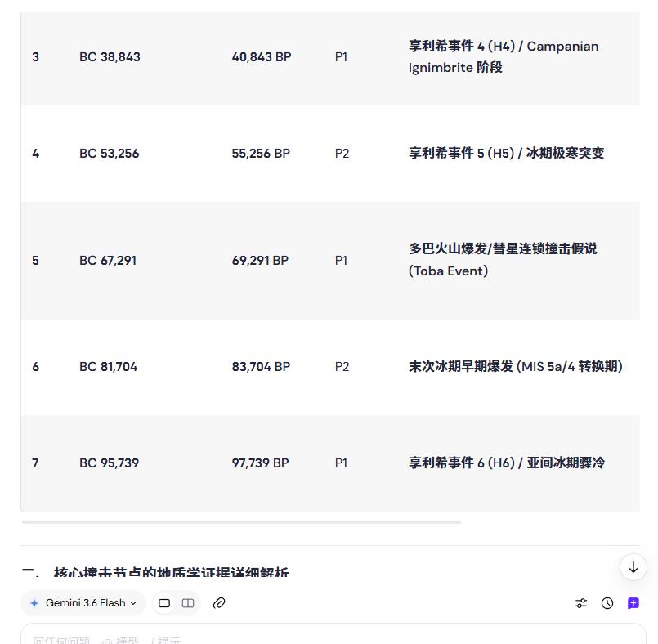Screen dimensions: 658x644
Task: Select the 97,739 BP cell
Action: [260, 463]
